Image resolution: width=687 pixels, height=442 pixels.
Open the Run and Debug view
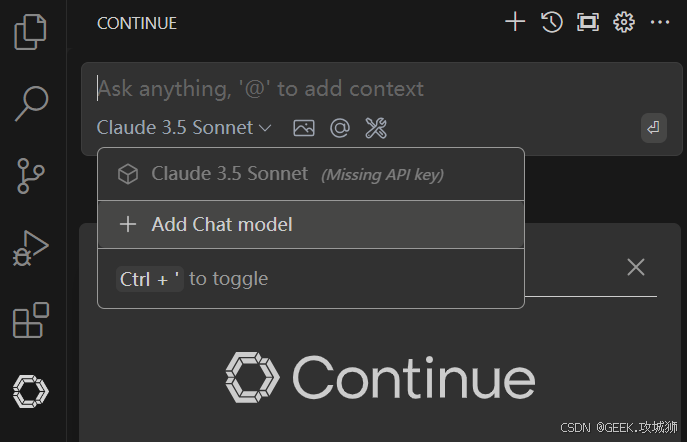coord(31,247)
